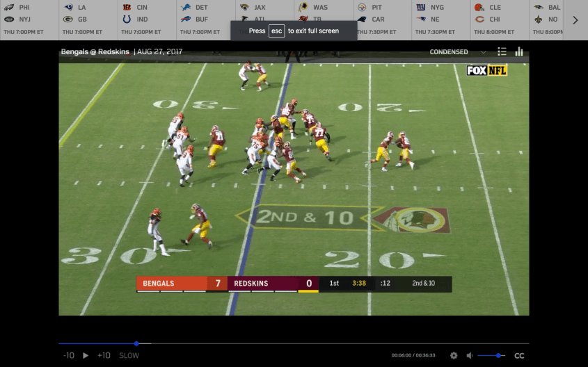The width and height of the screenshot is (588, 367).
Task: Open the game stats bar-chart icon
Action: pyautogui.click(x=519, y=51)
